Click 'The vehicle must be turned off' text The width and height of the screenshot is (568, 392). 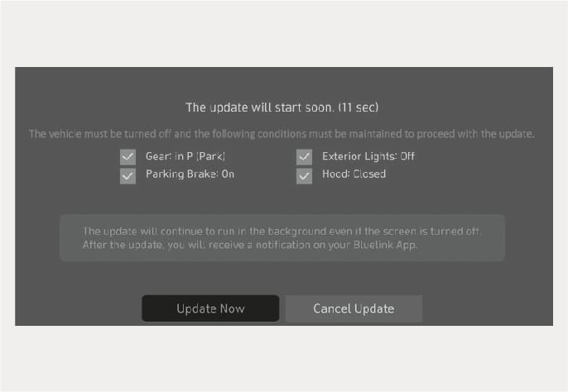pyautogui.click(x=99, y=134)
